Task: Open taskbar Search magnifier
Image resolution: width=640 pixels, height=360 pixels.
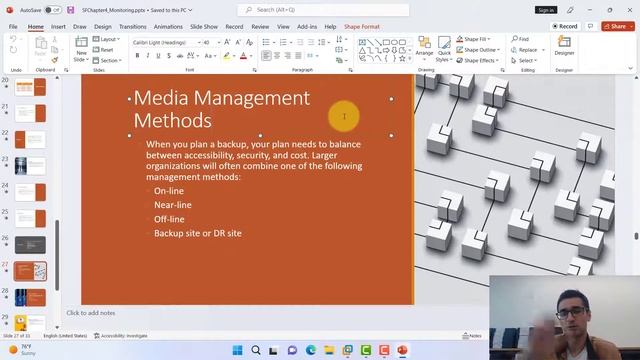Action: click(256, 350)
